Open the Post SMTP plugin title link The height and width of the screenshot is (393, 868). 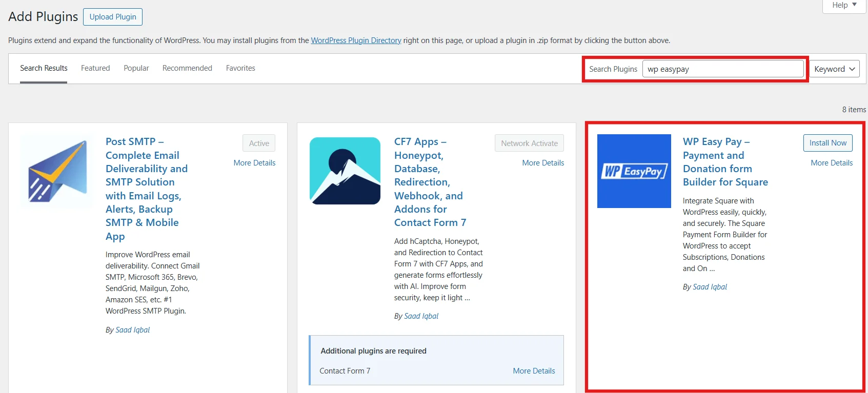pos(146,189)
